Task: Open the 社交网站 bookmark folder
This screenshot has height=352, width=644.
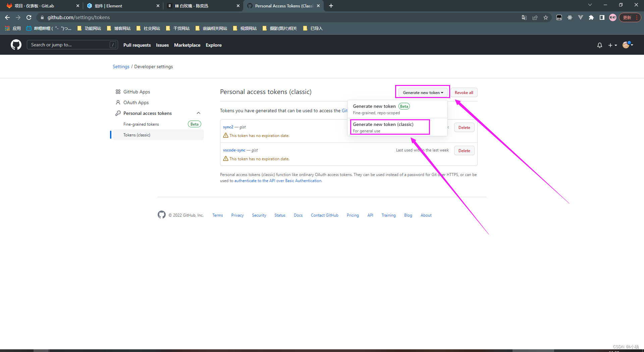Action: coord(148,28)
